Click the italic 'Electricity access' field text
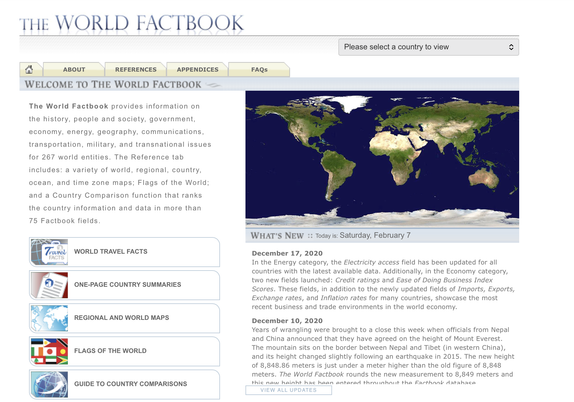Viewport: 574px width, 402px height. point(371,262)
